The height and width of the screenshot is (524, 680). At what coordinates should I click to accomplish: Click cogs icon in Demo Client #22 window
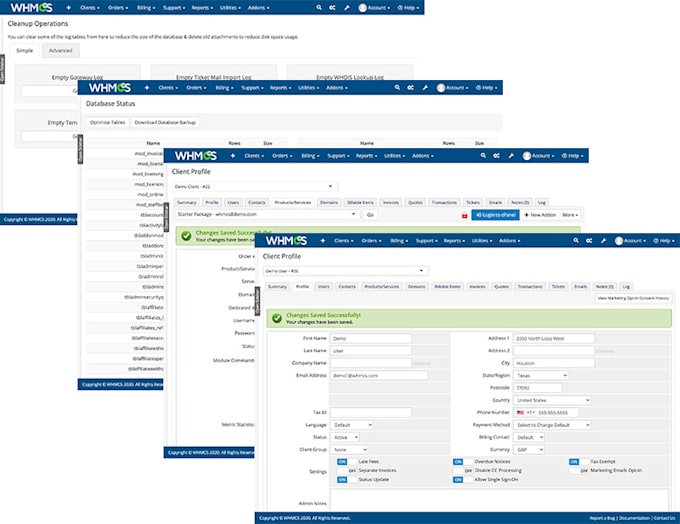coord(497,156)
